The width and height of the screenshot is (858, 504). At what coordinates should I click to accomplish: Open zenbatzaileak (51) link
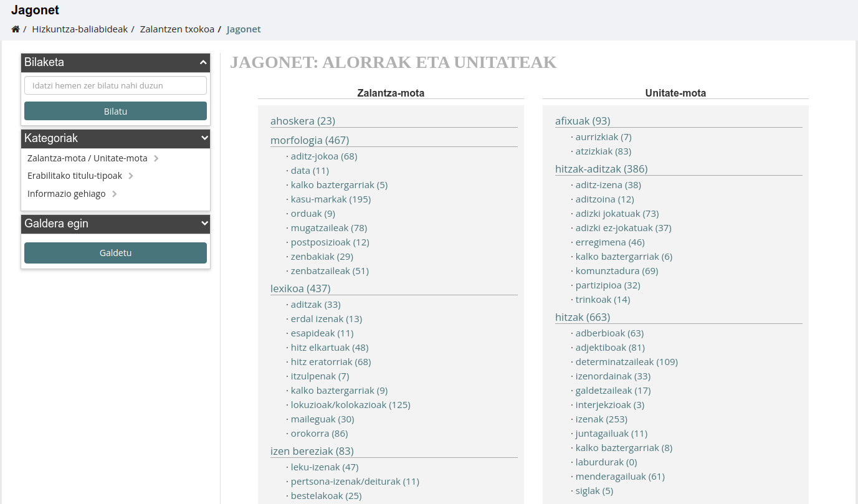pos(330,271)
